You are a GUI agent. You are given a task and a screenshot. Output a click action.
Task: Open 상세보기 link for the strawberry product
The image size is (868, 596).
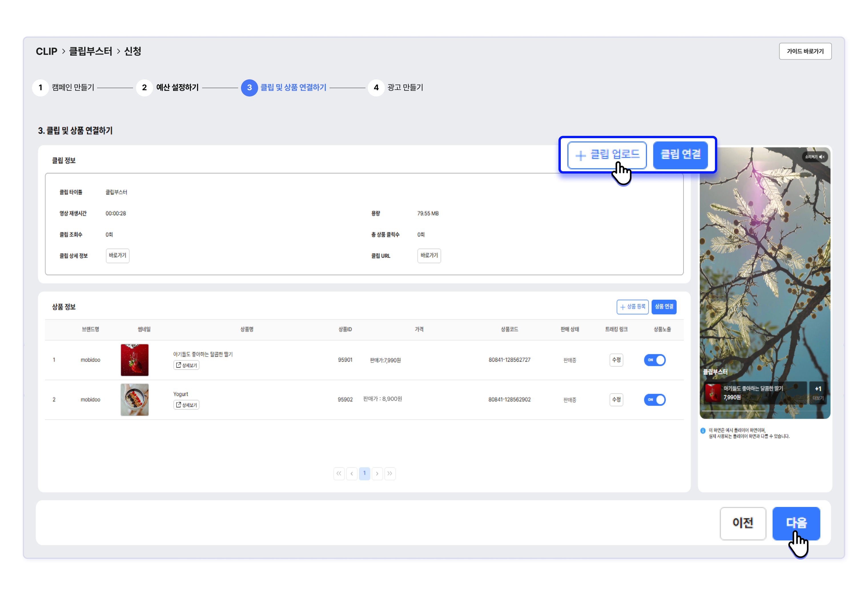(x=186, y=365)
